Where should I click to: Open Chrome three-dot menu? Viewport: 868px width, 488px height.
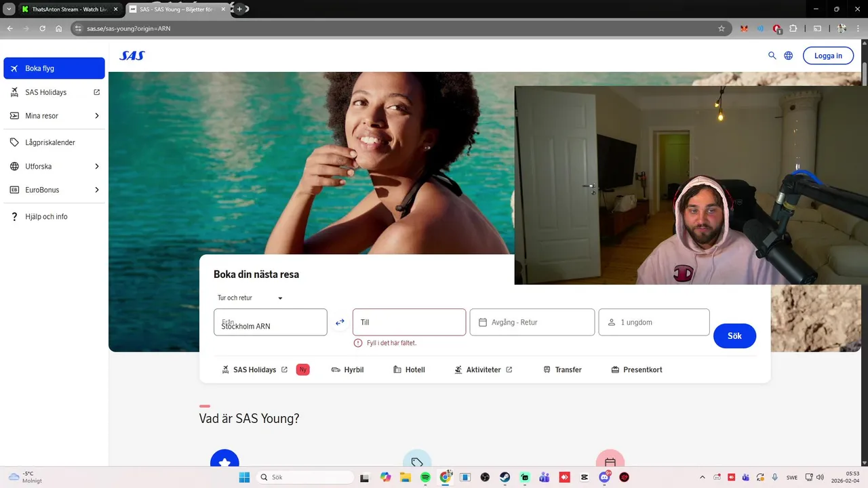(859, 28)
